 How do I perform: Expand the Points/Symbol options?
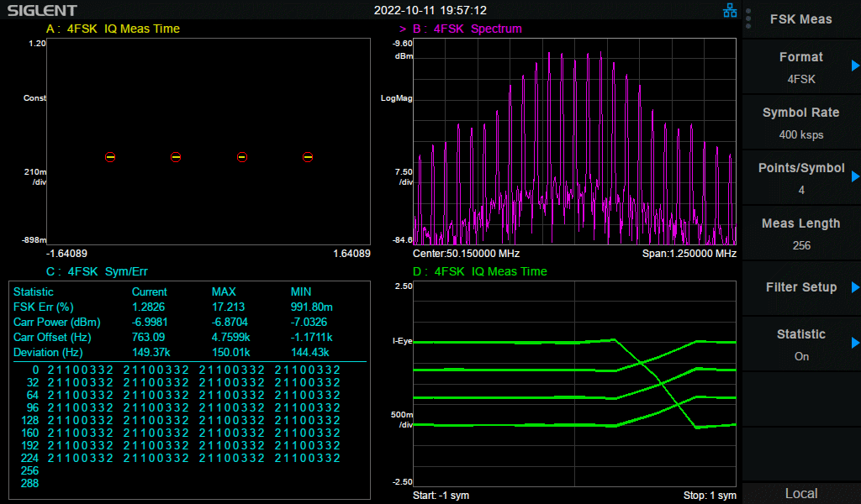click(801, 178)
